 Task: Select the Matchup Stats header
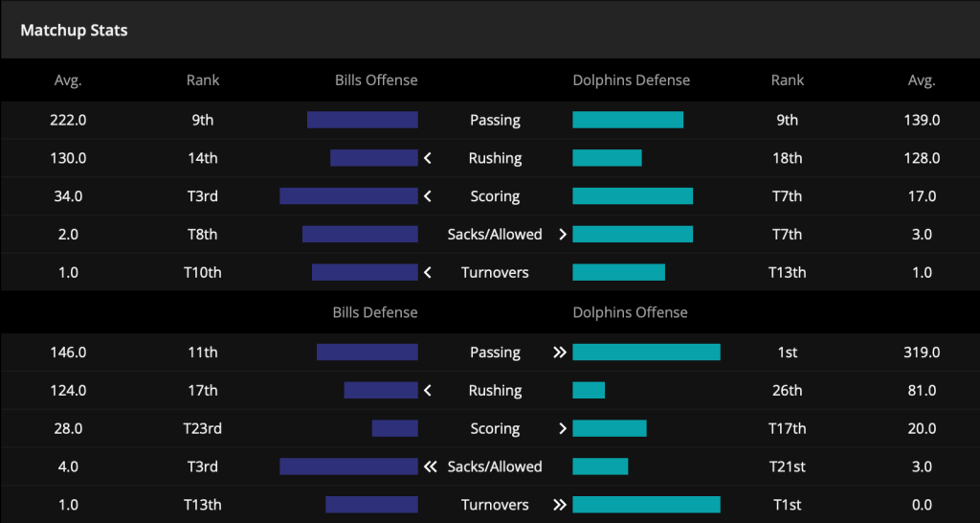pyautogui.click(x=74, y=30)
